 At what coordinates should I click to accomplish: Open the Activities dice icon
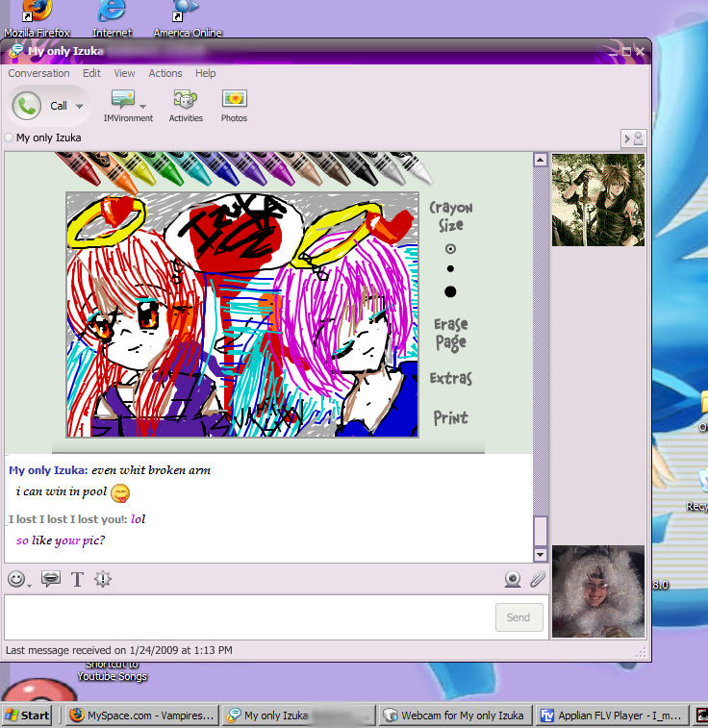[x=186, y=99]
